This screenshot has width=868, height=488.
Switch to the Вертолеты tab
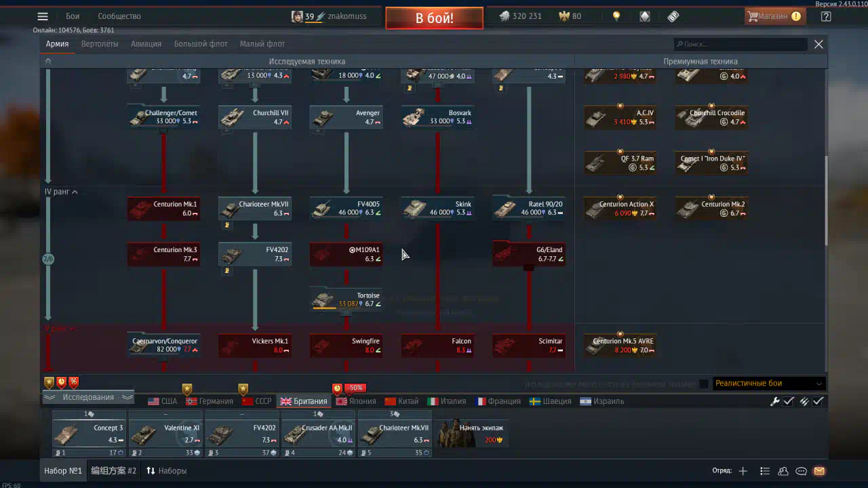coord(100,44)
